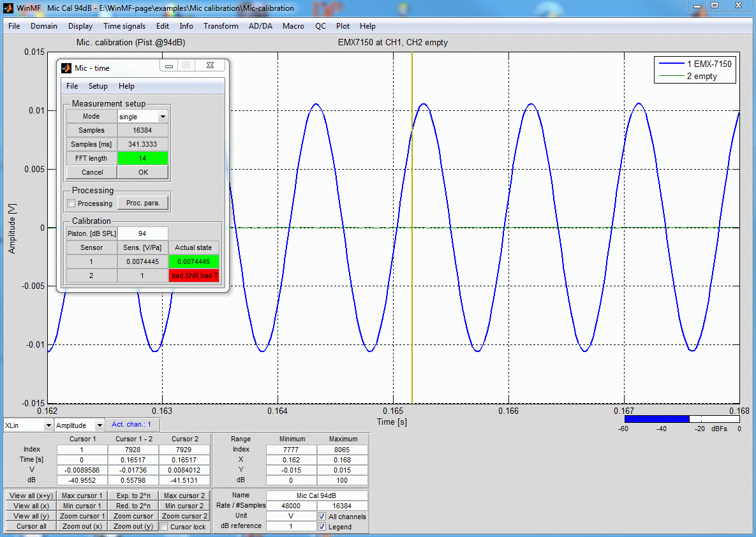
Task: Minimize the Mic - time dialog
Action: [x=169, y=65]
